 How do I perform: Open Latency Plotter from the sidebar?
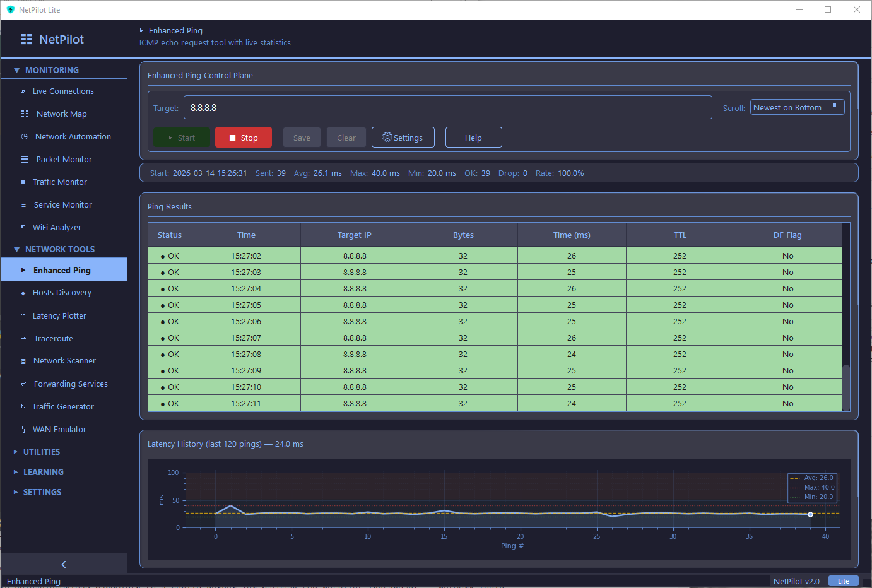tap(59, 316)
